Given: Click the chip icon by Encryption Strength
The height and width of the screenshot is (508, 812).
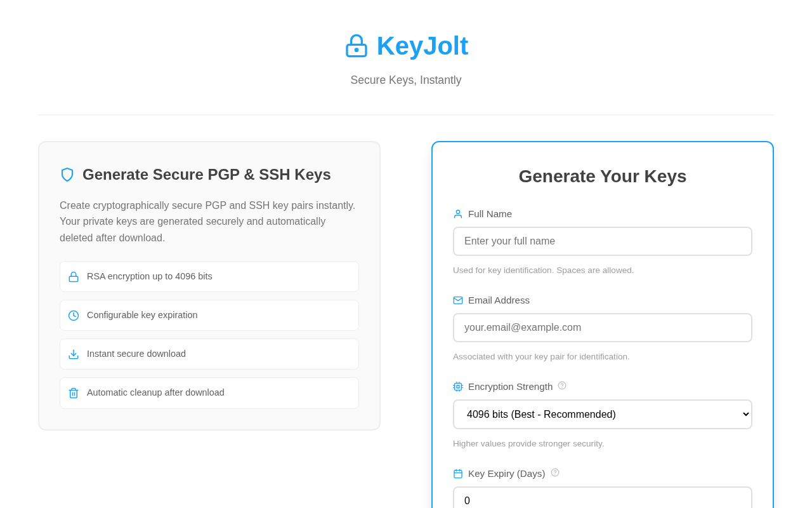Looking at the screenshot, I should pyautogui.click(x=458, y=387).
